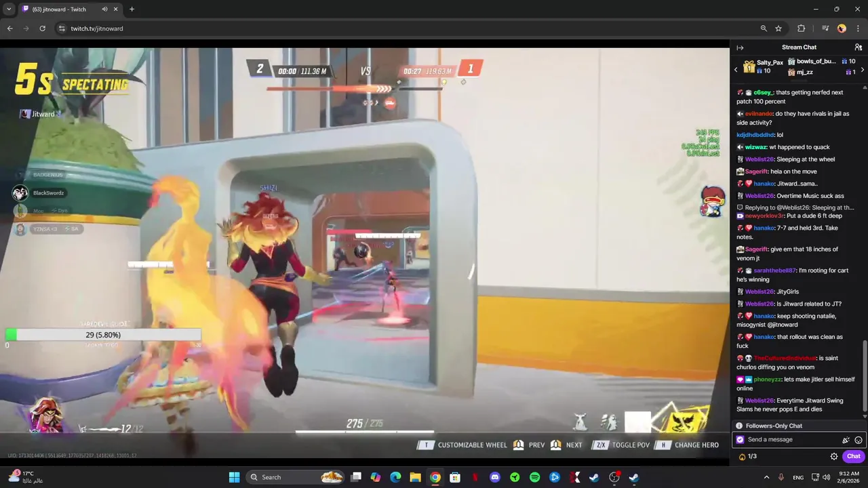Mute the Twitch tab audio
This screenshot has height=488, width=868.
104,9
